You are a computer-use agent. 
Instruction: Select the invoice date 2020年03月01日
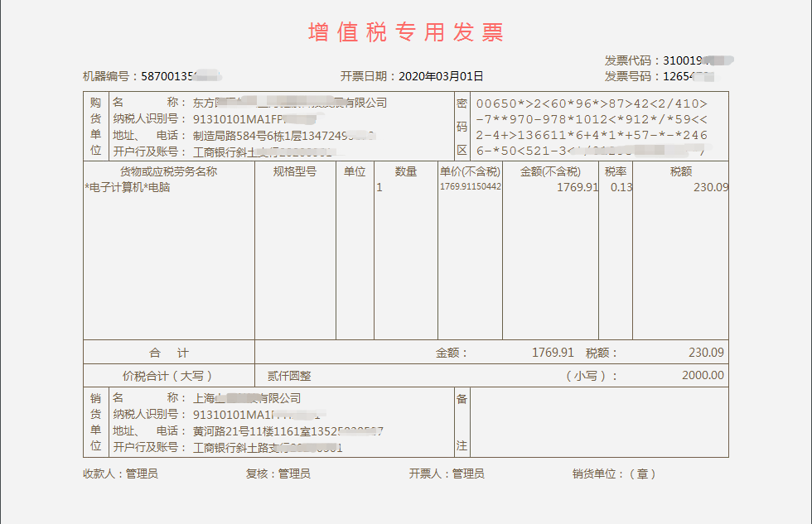point(441,76)
